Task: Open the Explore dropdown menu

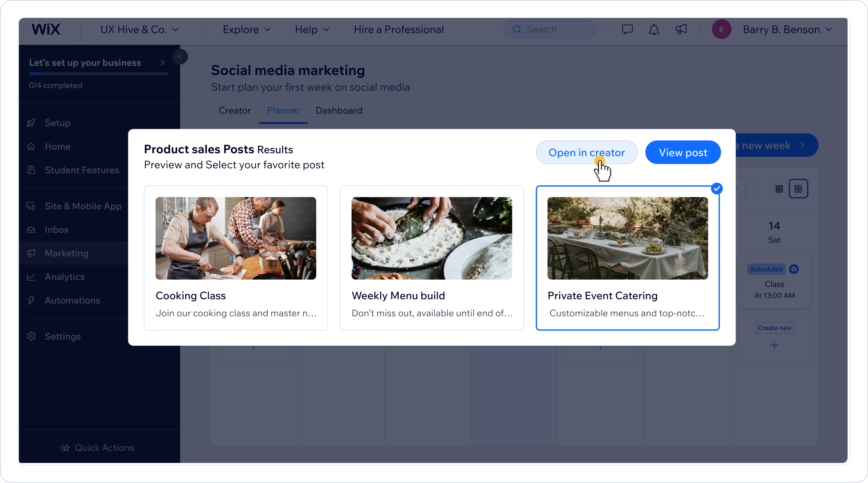Action: tap(246, 30)
